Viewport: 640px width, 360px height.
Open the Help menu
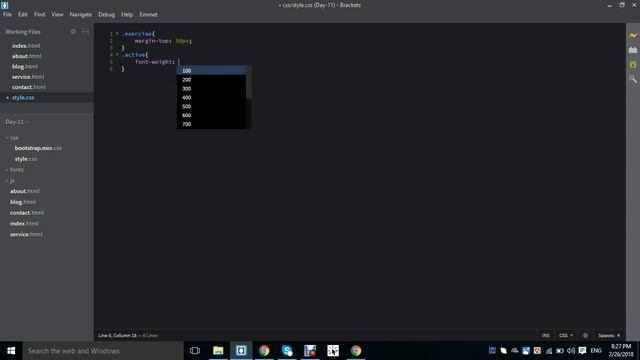127,14
